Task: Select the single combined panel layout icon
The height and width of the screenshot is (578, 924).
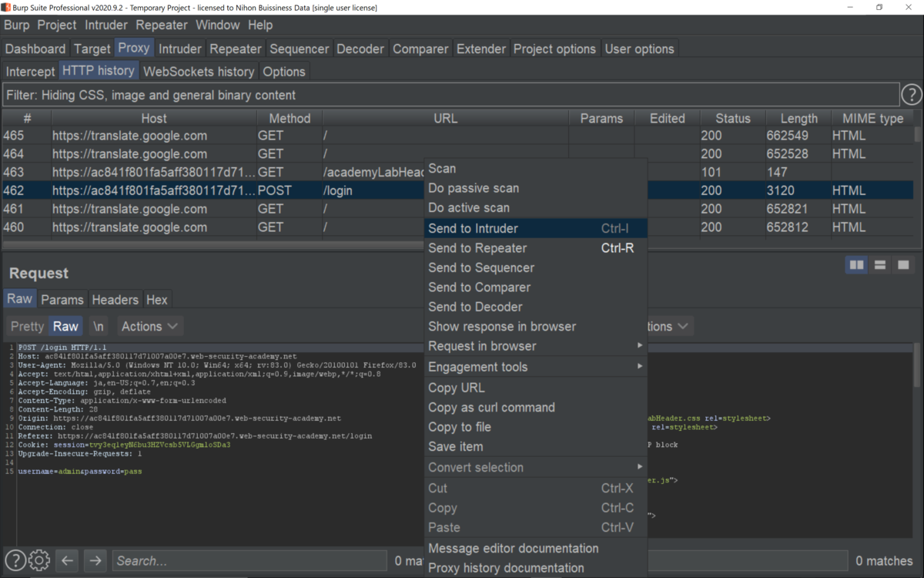Action: coord(902,265)
